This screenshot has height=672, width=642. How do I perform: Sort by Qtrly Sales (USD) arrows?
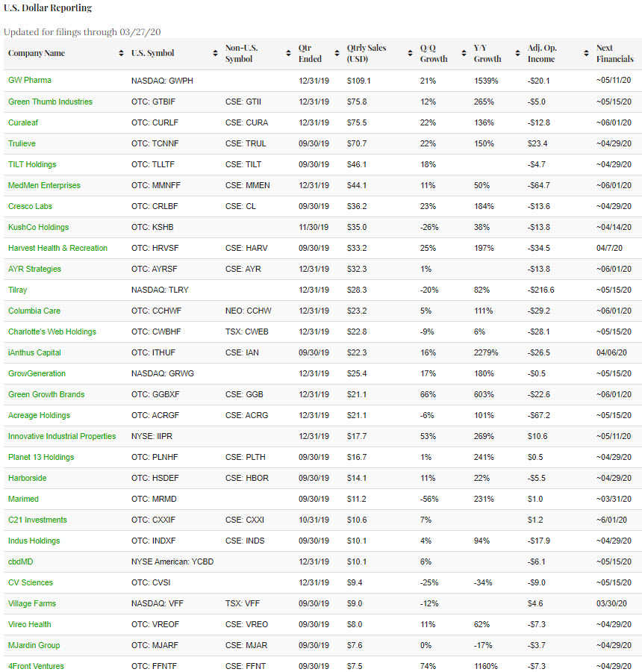[x=410, y=54]
